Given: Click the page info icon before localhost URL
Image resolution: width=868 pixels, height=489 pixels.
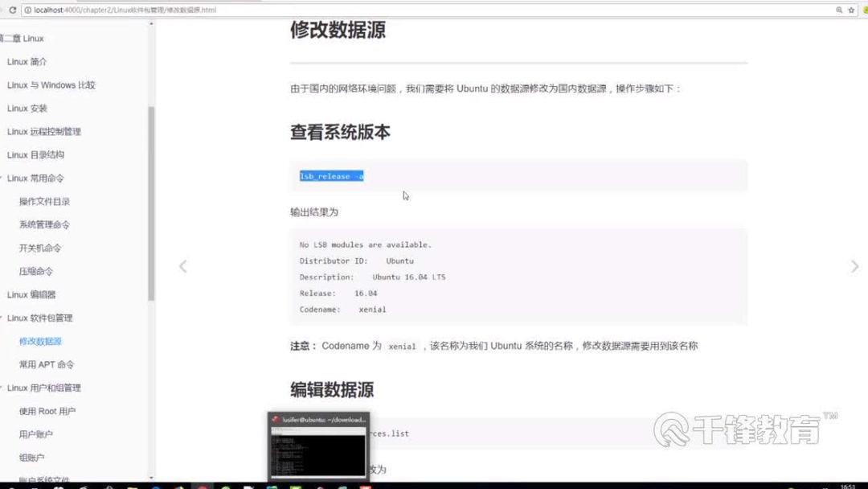Looking at the screenshot, I should [x=29, y=10].
